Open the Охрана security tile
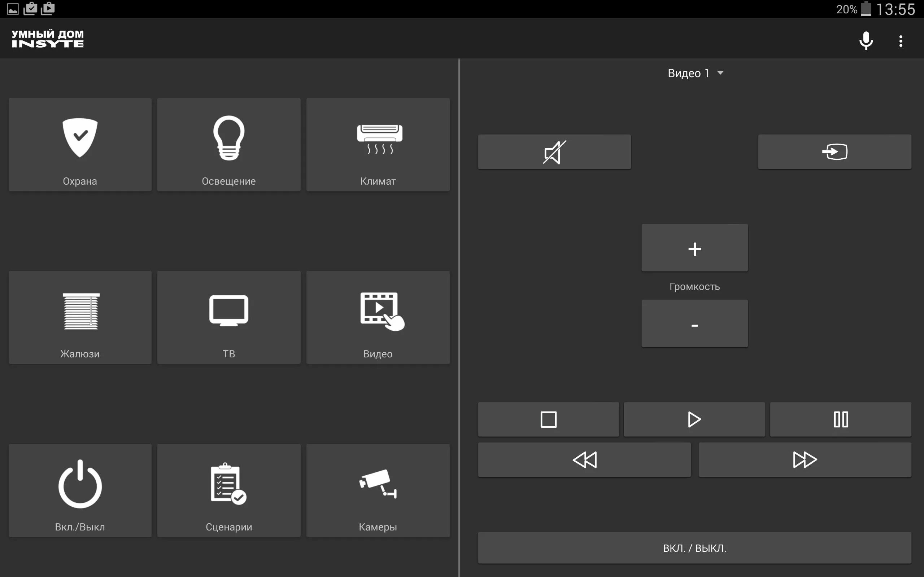This screenshot has width=924, height=577. [80, 145]
